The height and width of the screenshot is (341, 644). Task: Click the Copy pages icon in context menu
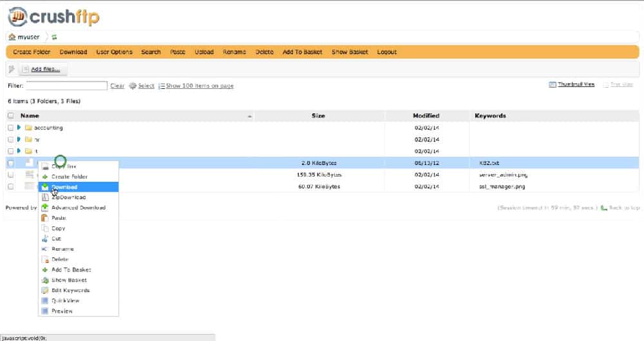45,228
